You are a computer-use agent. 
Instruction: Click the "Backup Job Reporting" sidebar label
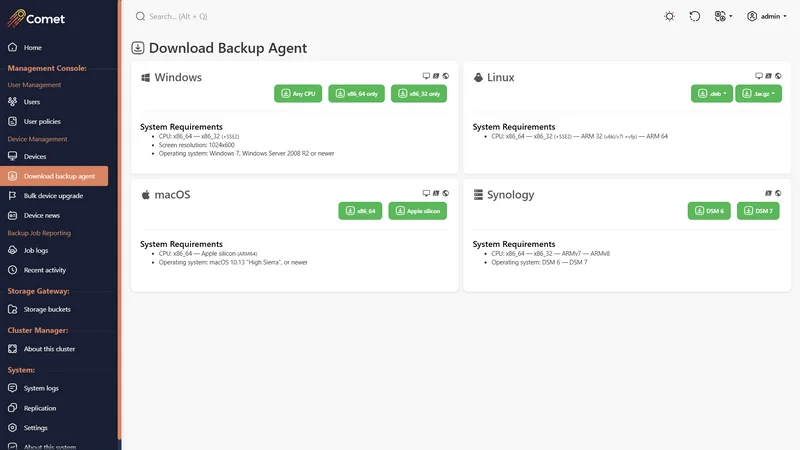pos(39,233)
